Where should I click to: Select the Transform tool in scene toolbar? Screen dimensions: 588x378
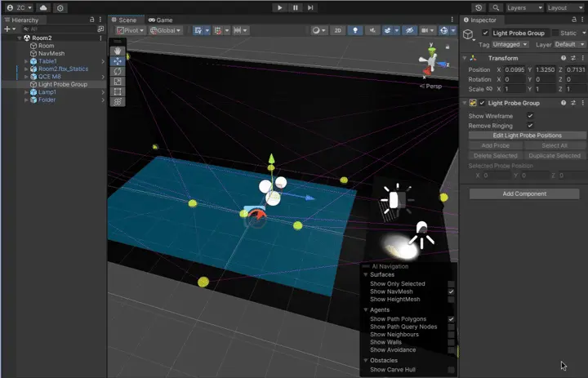(118, 101)
